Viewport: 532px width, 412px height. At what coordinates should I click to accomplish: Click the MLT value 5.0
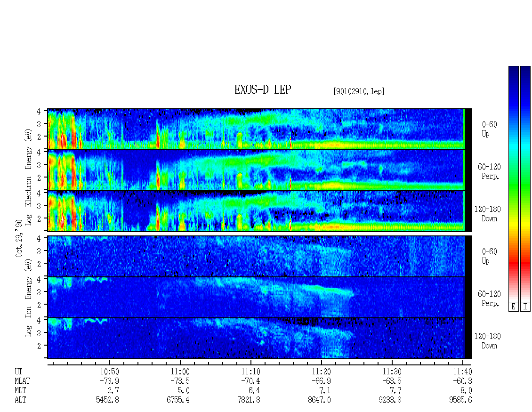click(x=184, y=391)
